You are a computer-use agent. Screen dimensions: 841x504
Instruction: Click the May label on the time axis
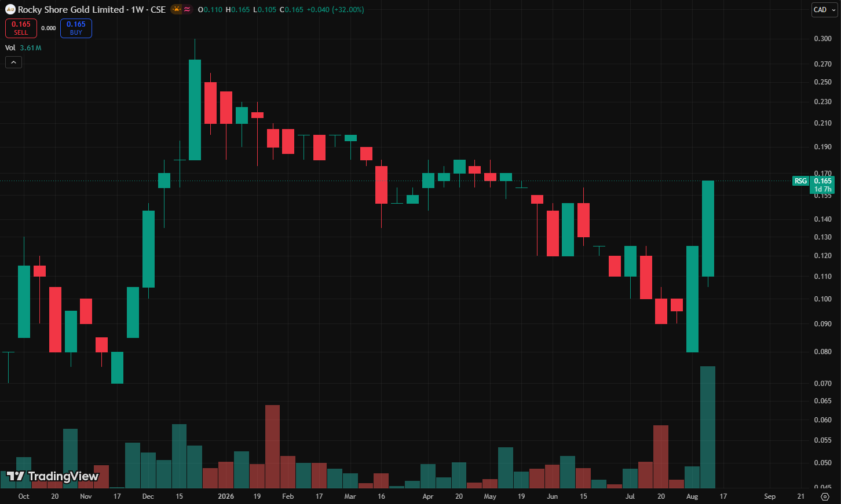490,496
